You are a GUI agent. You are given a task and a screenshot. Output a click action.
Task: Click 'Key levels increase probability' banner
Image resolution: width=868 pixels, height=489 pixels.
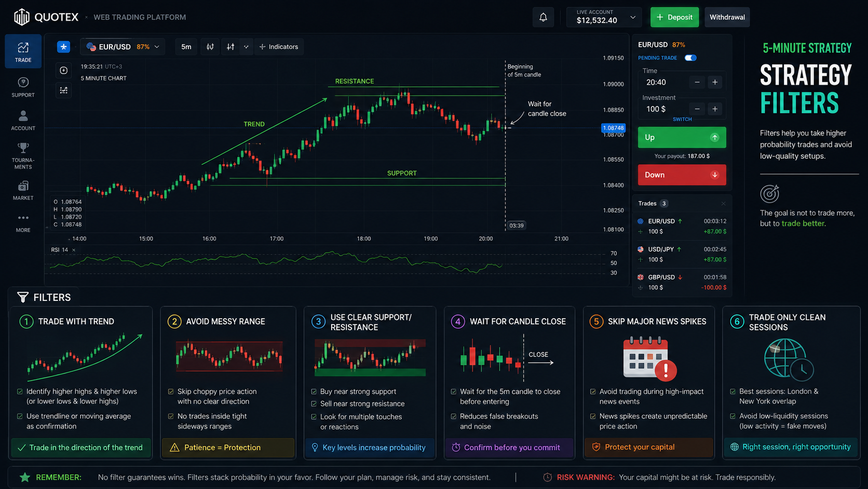pyautogui.click(x=370, y=447)
